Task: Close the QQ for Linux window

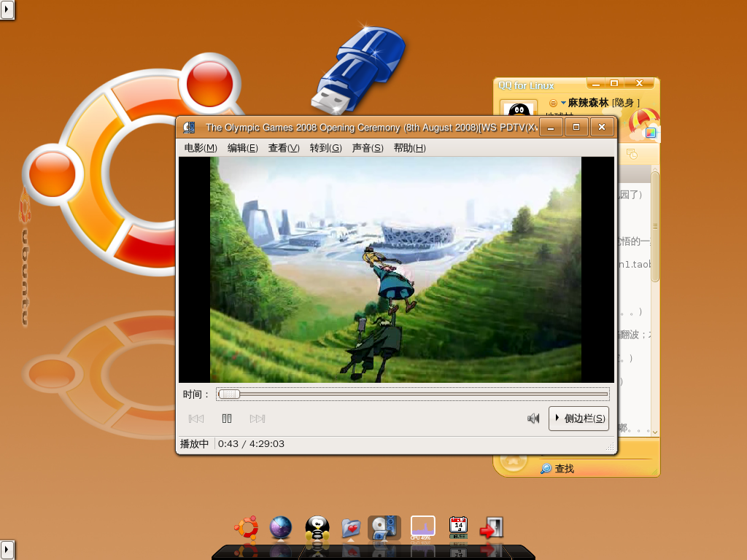Action: coord(639,83)
